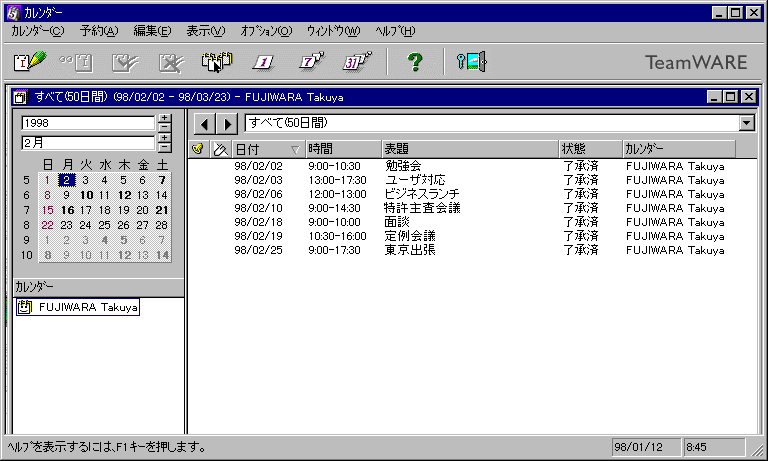Expand the すべて(50日間) range dropdown
768x461 pixels.
pos(746,123)
